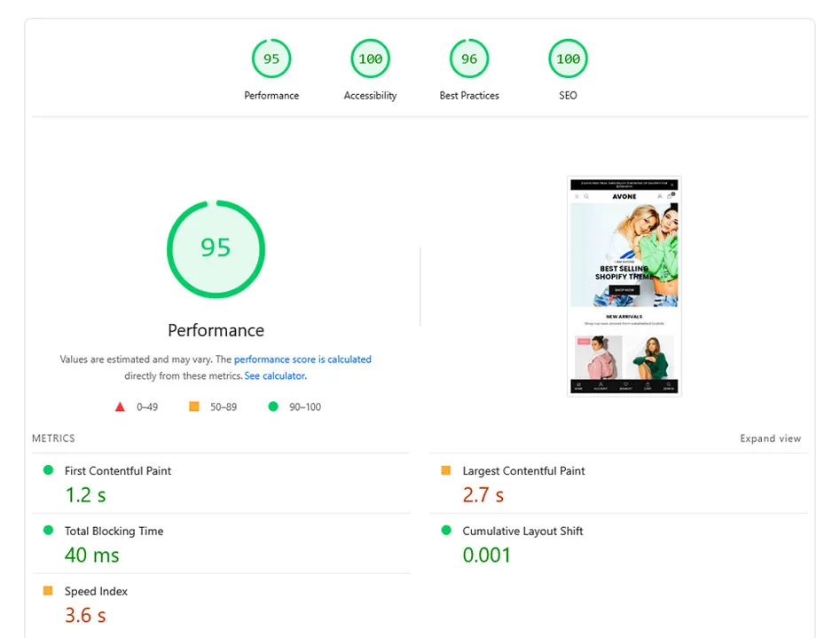Click orange square beside Largest Contentful Paint
The height and width of the screenshot is (638, 840).
[x=445, y=470]
